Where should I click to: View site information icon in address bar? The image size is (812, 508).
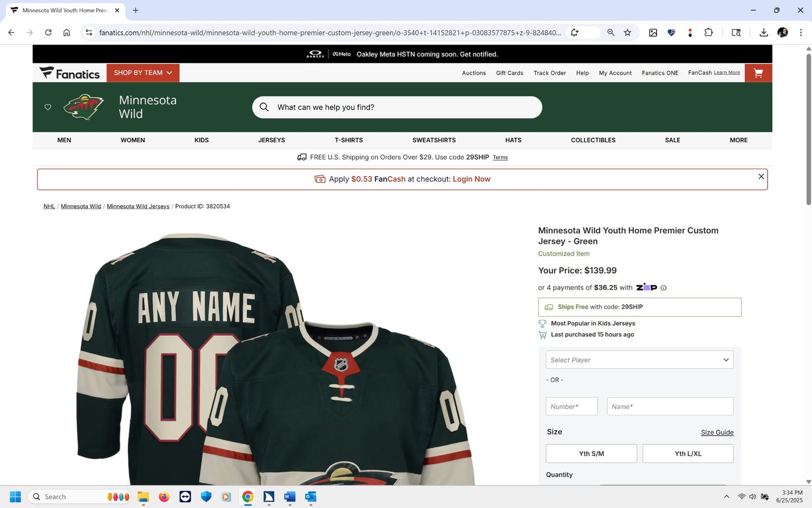click(89, 33)
